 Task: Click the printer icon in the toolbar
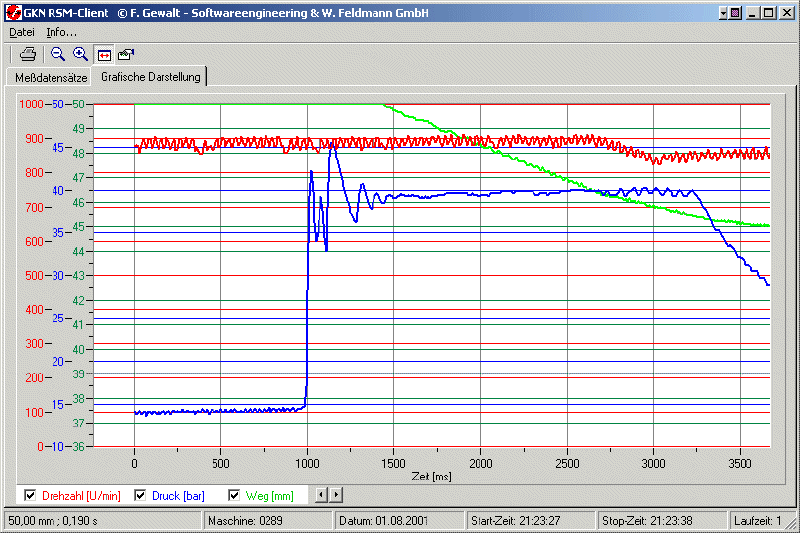coord(29,54)
